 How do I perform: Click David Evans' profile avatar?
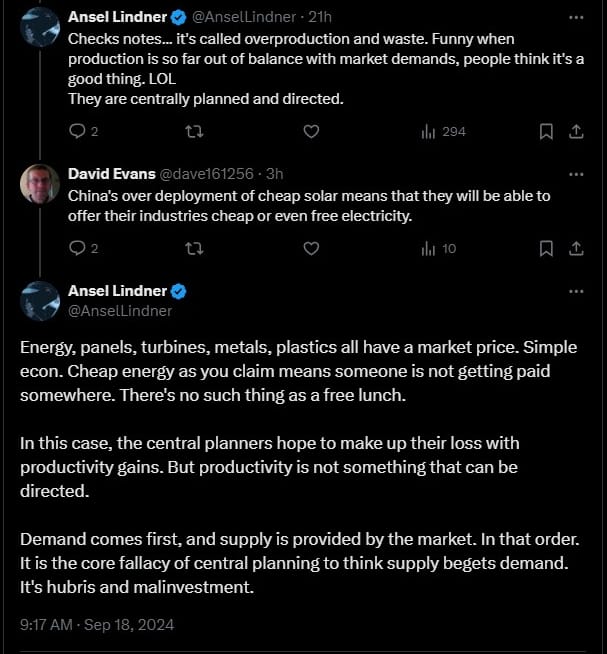(40, 184)
